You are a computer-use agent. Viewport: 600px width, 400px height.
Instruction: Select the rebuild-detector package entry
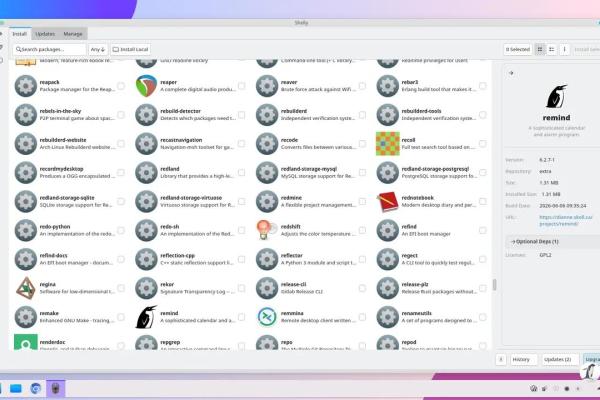coord(191,115)
